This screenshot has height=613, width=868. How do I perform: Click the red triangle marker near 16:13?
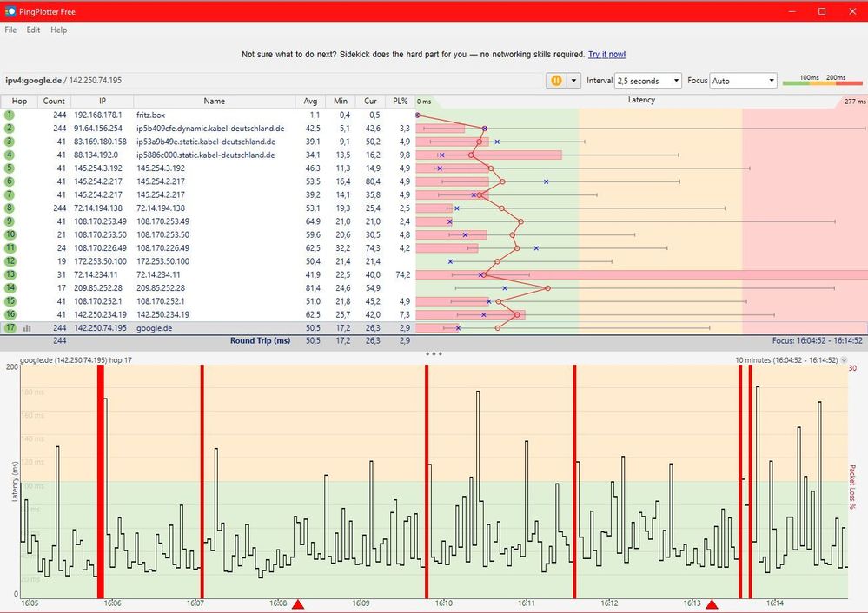click(712, 604)
